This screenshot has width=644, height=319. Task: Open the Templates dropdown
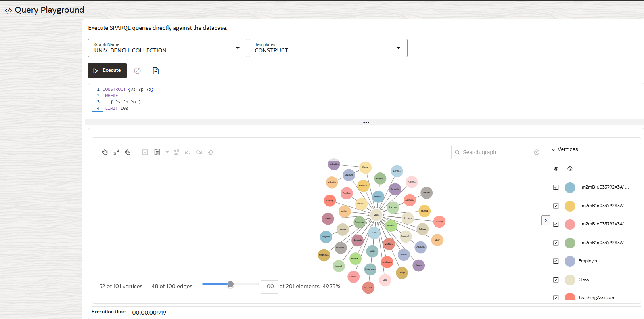coord(328,48)
